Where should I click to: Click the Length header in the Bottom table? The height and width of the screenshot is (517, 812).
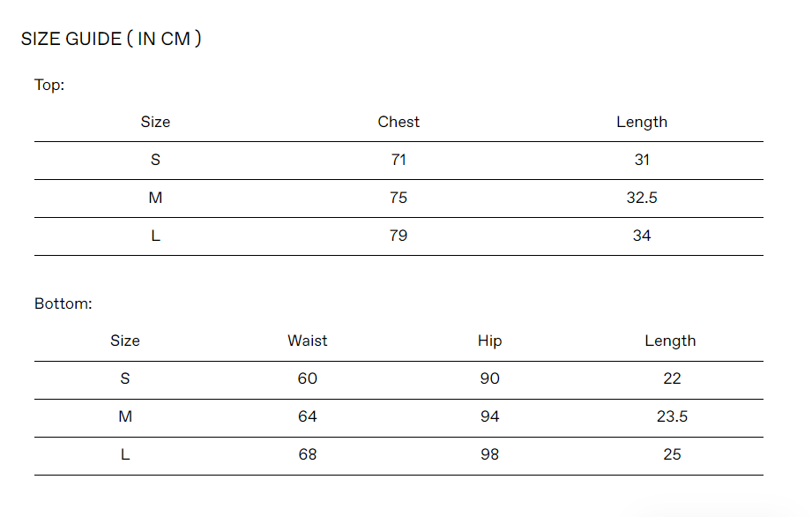tap(670, 341)
